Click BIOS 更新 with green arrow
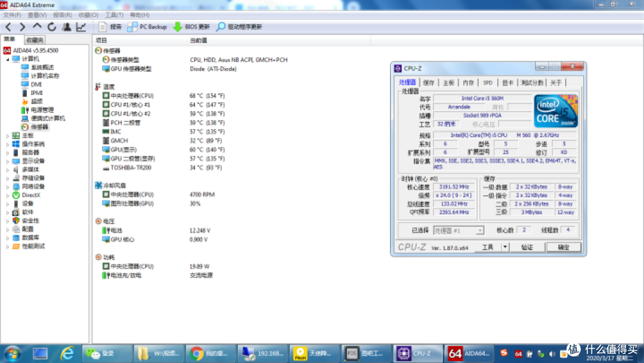 click(x=191, y=27)
